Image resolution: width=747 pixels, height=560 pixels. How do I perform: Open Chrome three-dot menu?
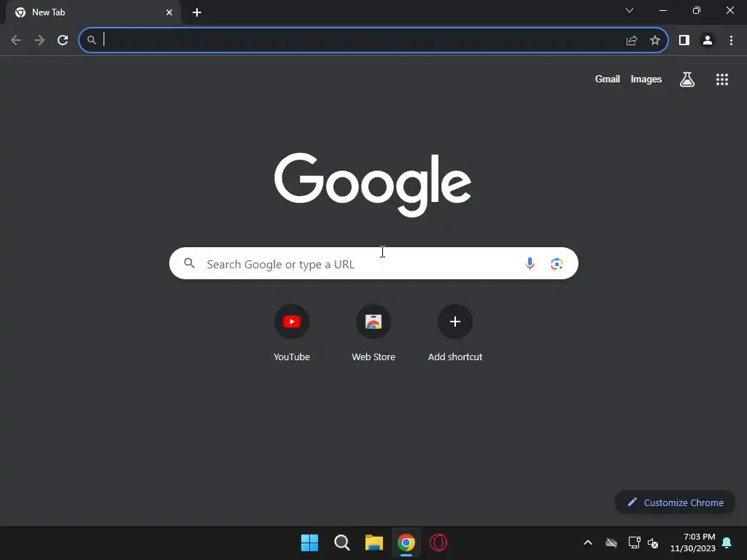[x=731, y=41]
